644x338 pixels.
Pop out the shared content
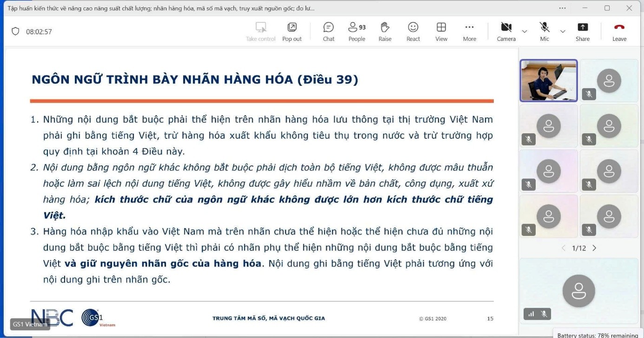(292, 32)
